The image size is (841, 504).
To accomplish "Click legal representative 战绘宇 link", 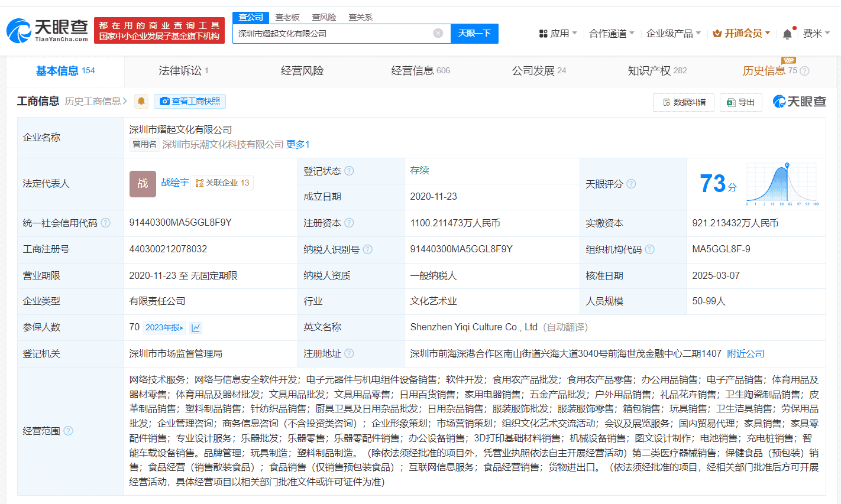I will (174, 183).
